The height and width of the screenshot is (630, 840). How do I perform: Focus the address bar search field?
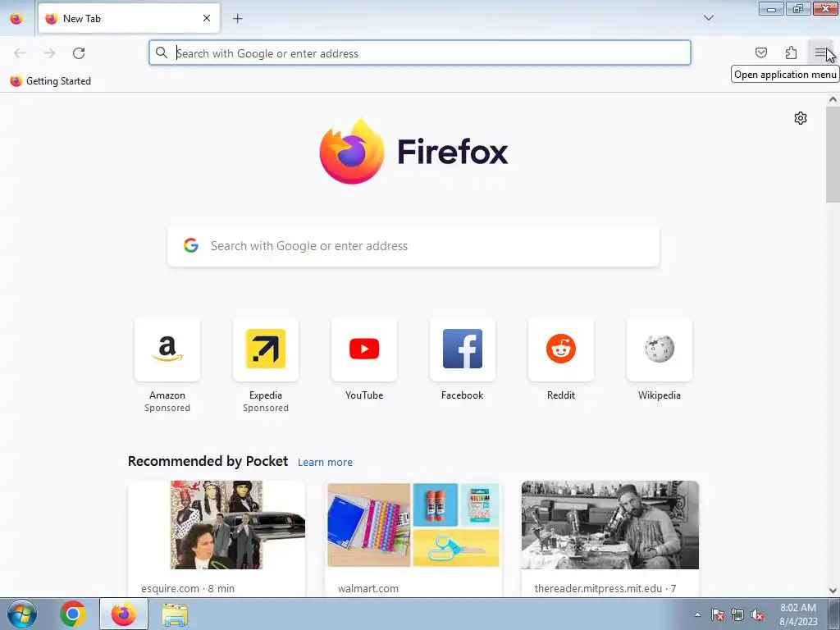(420, 53)
